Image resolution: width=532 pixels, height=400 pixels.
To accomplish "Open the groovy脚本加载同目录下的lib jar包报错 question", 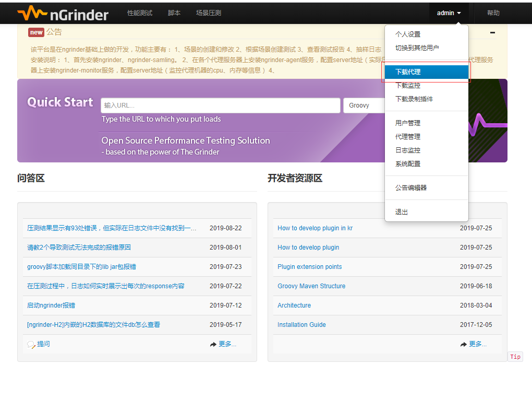I will coord(81,267).
